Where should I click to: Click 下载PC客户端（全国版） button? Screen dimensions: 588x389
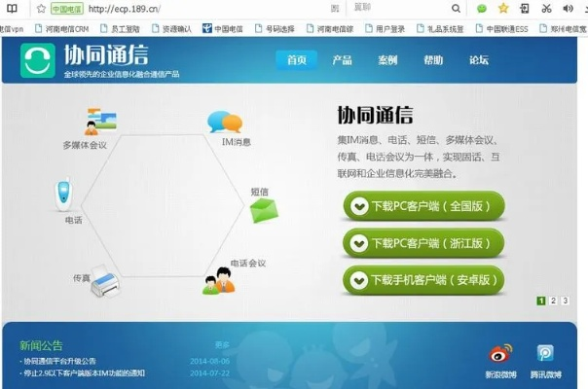click(x=423, y=206)
